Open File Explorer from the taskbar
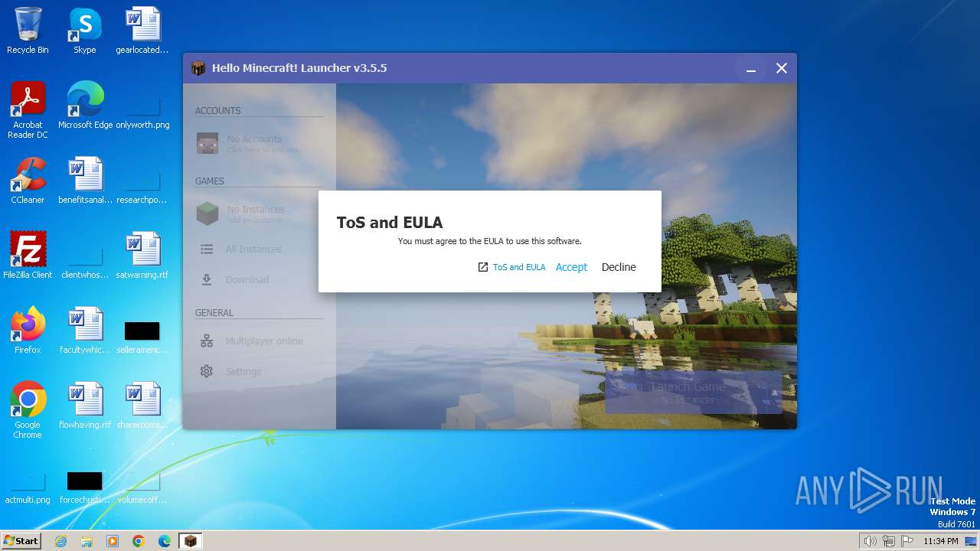The height and width of the screenshot is (551, 980). [x=87, y=541]
